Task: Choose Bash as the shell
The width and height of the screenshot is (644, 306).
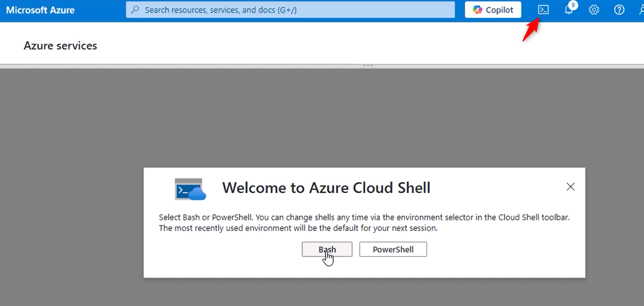Action: click(327, 249)
